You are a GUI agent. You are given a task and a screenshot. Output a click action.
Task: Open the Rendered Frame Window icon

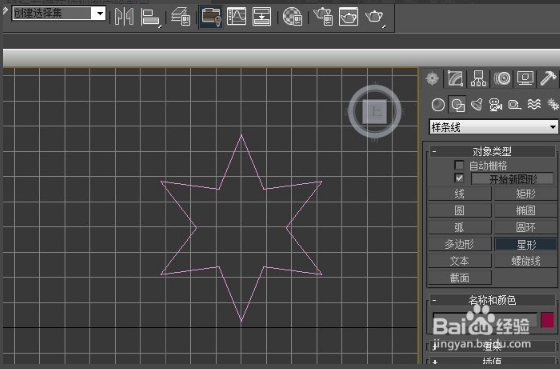pyautogui.click(x=348, y=16)
